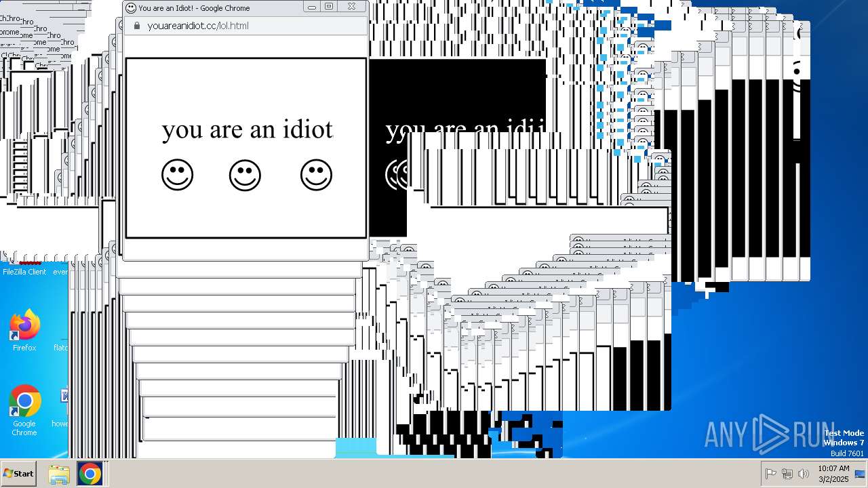Minimize the front 'You are an Idiot!' window
Viewport: 868px width, 488px height.
click(x=312, y=7)
